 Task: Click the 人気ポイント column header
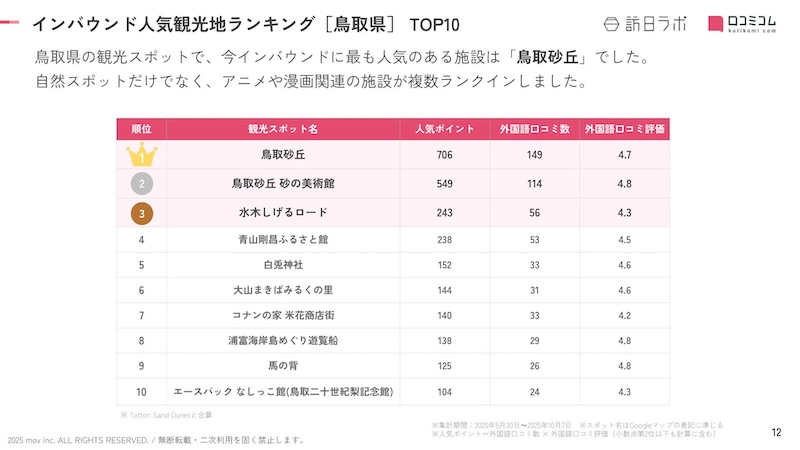point(445,129)
